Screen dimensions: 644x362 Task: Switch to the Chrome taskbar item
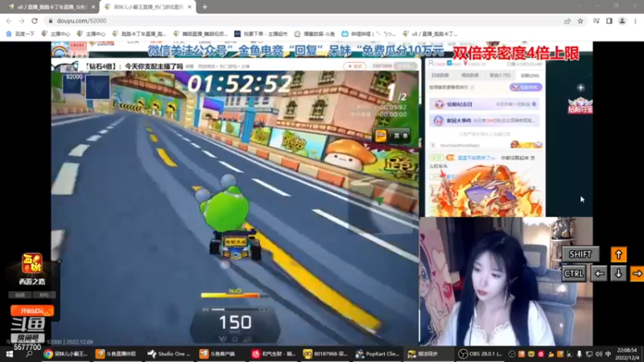click(x=66, y=354)
